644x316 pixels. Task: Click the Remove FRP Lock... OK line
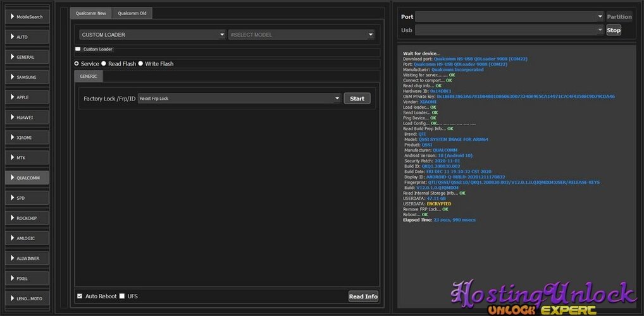pos(426,209)
